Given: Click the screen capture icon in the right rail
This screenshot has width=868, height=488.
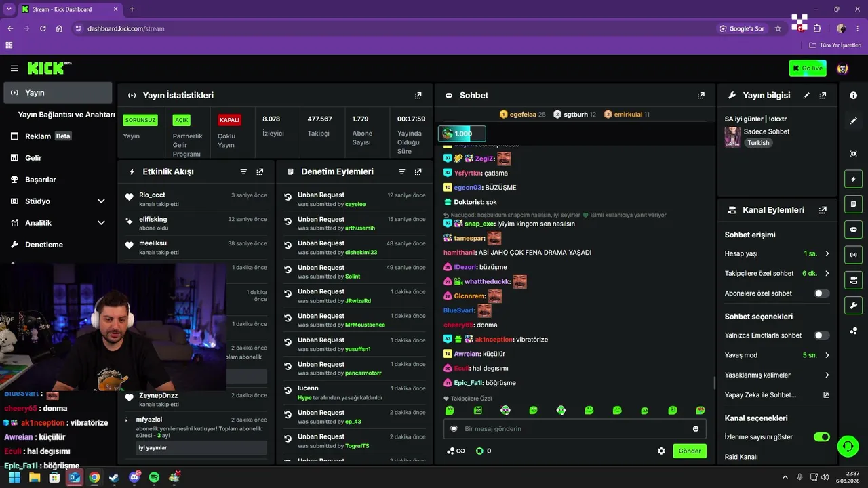Looking at the screenshot, I should (853, 154).
